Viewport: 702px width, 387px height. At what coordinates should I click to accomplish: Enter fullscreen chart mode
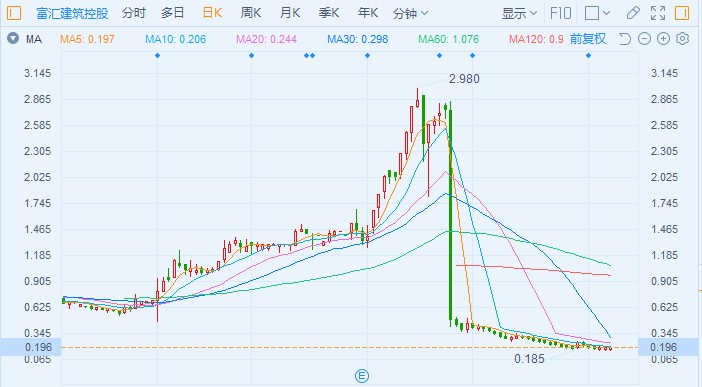pos(658,13)
